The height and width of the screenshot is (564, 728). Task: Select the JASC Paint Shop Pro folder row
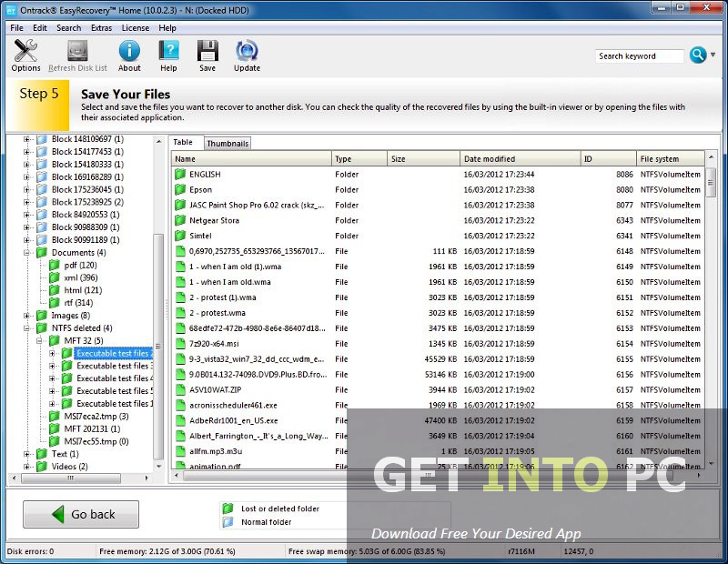tap(438, 206)
